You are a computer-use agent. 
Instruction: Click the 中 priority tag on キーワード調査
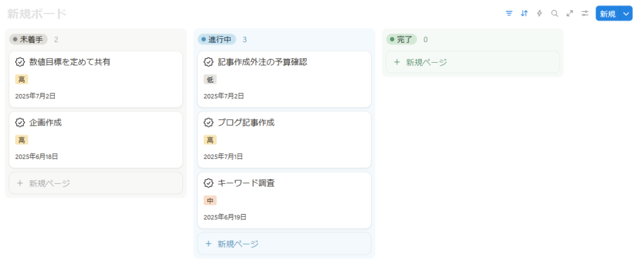pyautogui.click(x=211, y=200)
